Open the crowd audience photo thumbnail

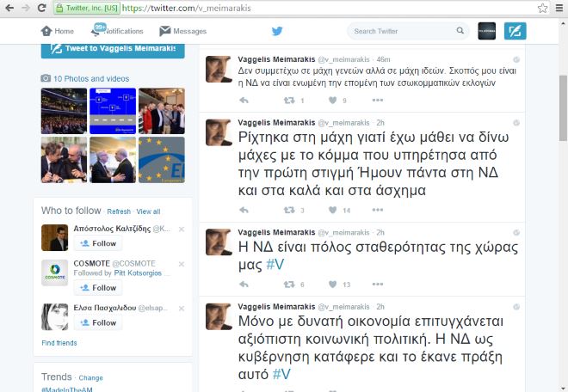[64, 111]
